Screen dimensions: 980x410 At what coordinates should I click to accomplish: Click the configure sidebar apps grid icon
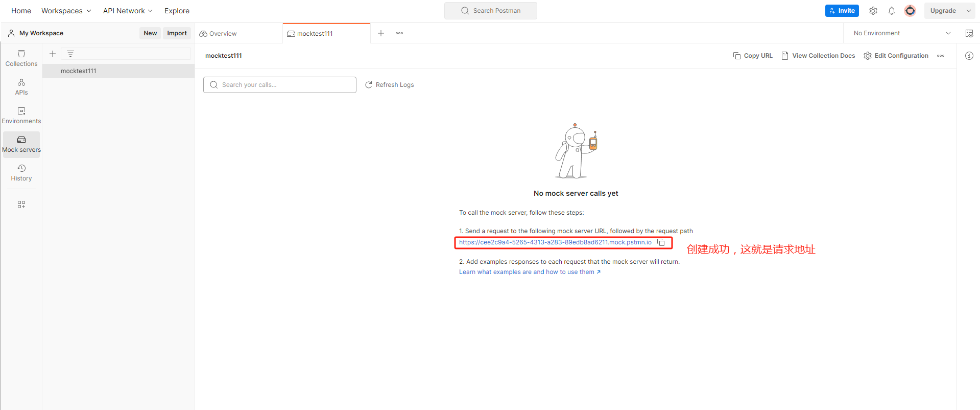point(21,204)
